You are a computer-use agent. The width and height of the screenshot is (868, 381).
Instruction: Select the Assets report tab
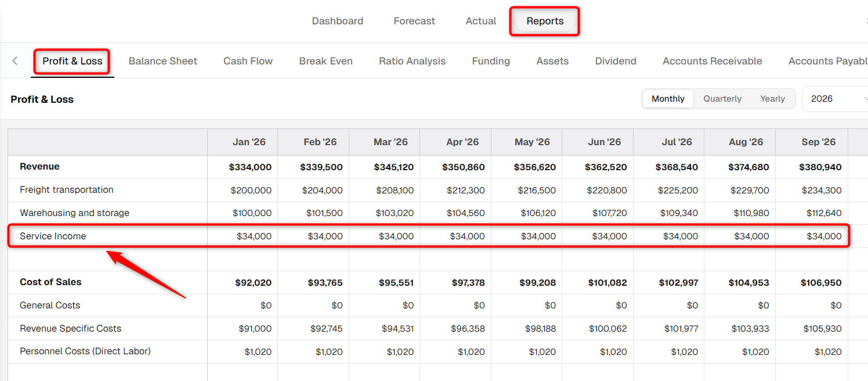pos(552,61)
